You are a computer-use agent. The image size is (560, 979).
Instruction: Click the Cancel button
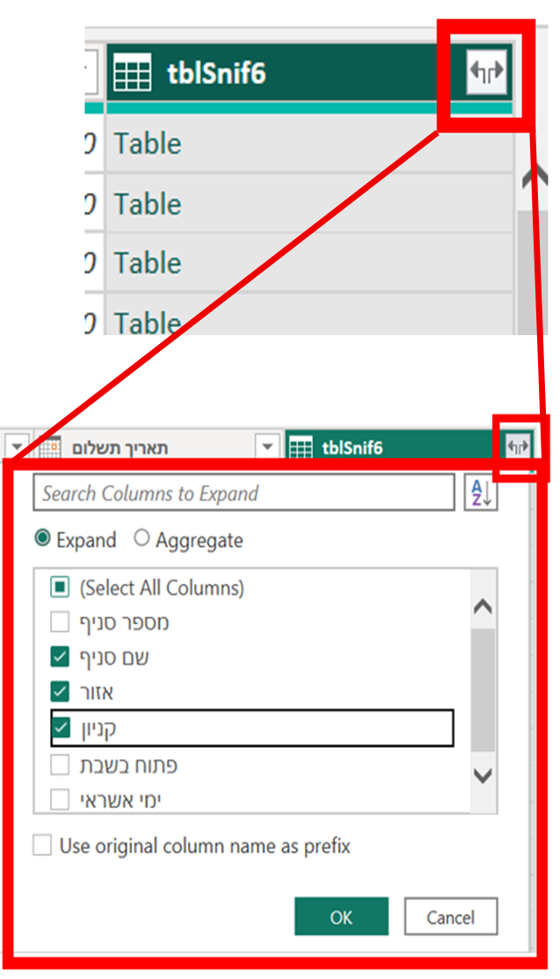[451, 917]
